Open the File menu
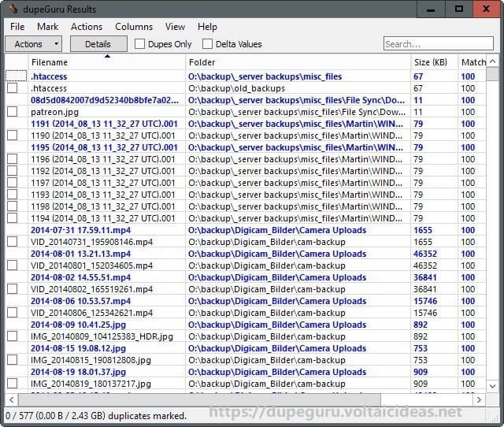This screenshot has height=427, width=504. coord(17,27)
